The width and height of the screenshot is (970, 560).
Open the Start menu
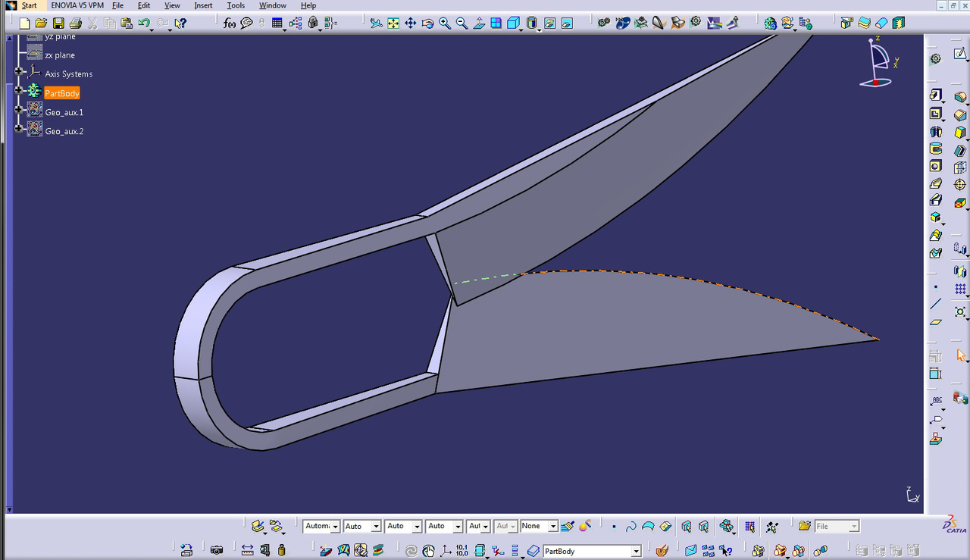[x=29, y=5]
